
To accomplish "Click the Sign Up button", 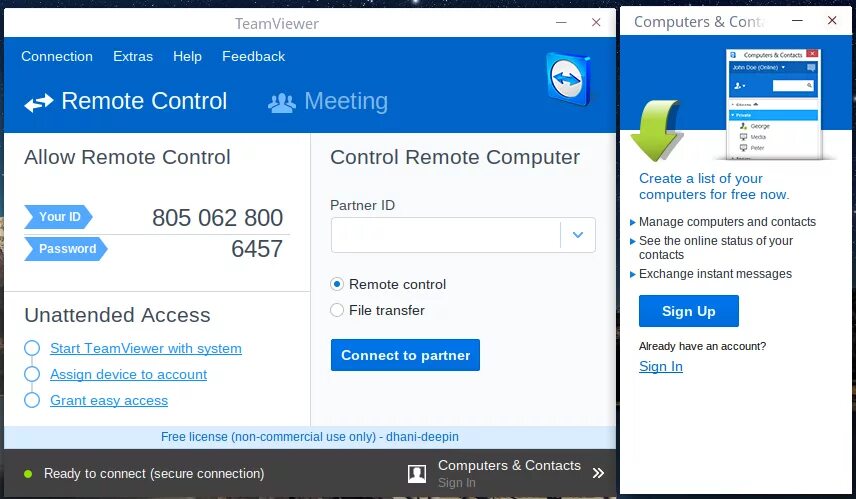I will point(688,311).
